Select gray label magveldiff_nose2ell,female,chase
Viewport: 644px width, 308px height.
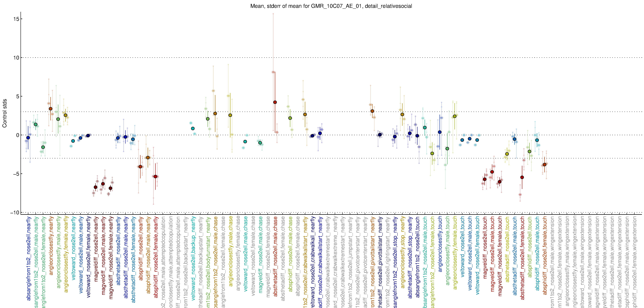(268, 257)
